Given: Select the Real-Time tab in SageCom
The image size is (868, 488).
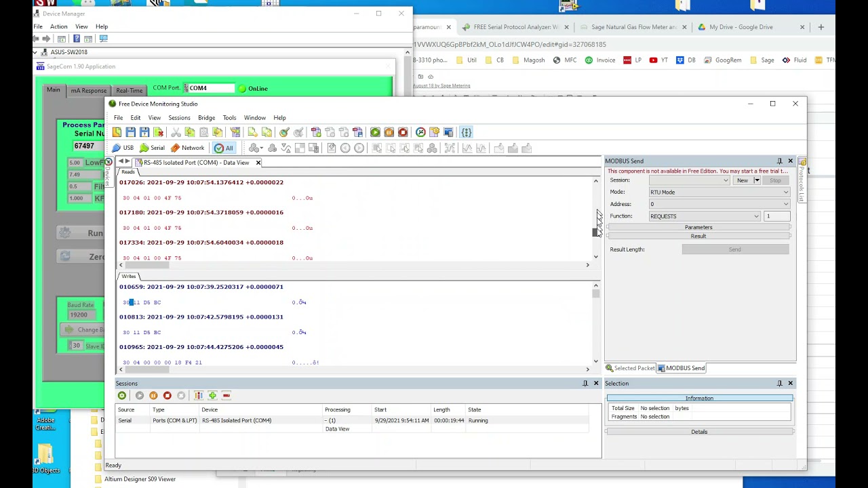Looking at the screenshot, I should 129,91.
